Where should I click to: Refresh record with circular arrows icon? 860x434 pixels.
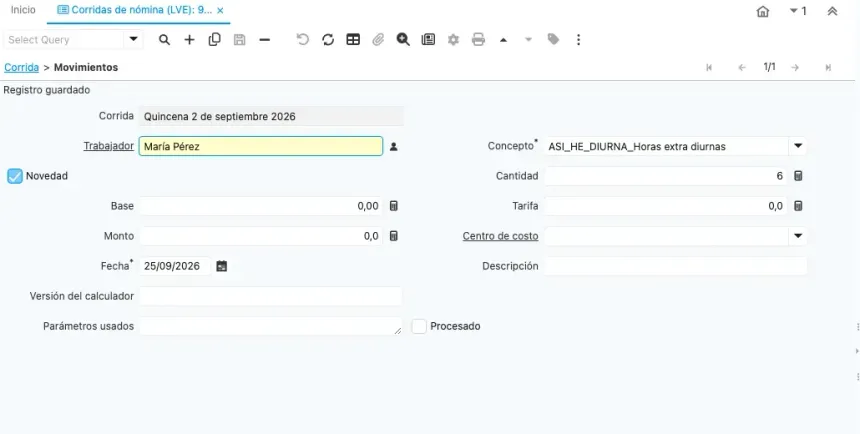[x=328, y=40]
